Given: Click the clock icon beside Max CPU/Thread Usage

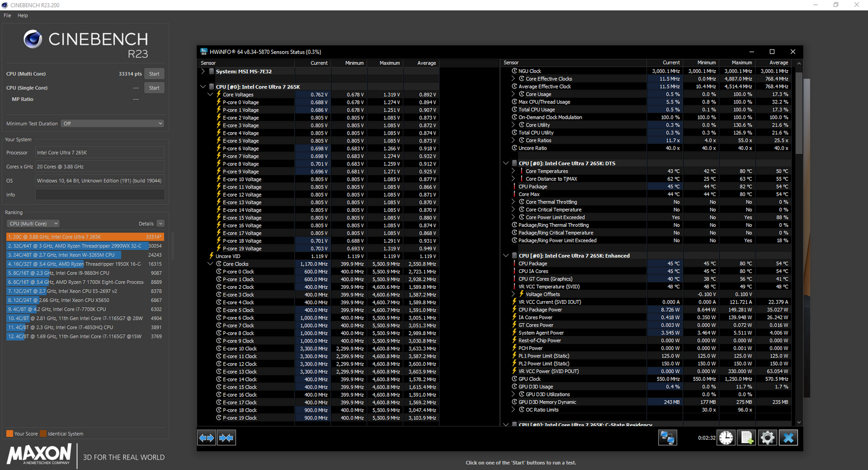Looking at the screenshot, I should (515, 102).
